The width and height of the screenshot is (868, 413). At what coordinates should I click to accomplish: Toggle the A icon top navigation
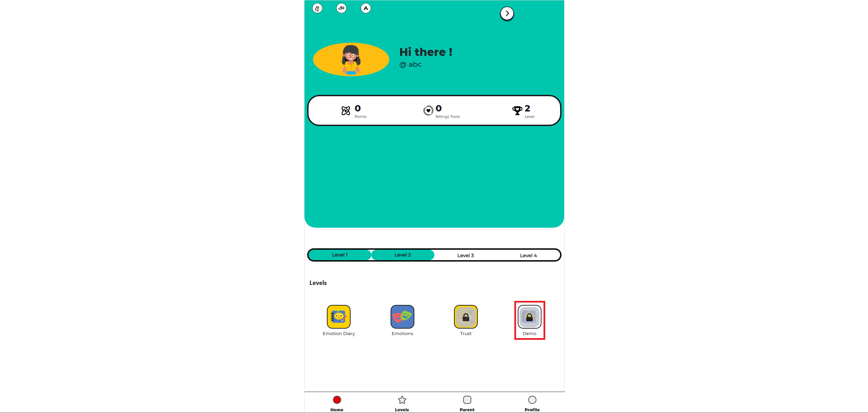click(365, 8)
